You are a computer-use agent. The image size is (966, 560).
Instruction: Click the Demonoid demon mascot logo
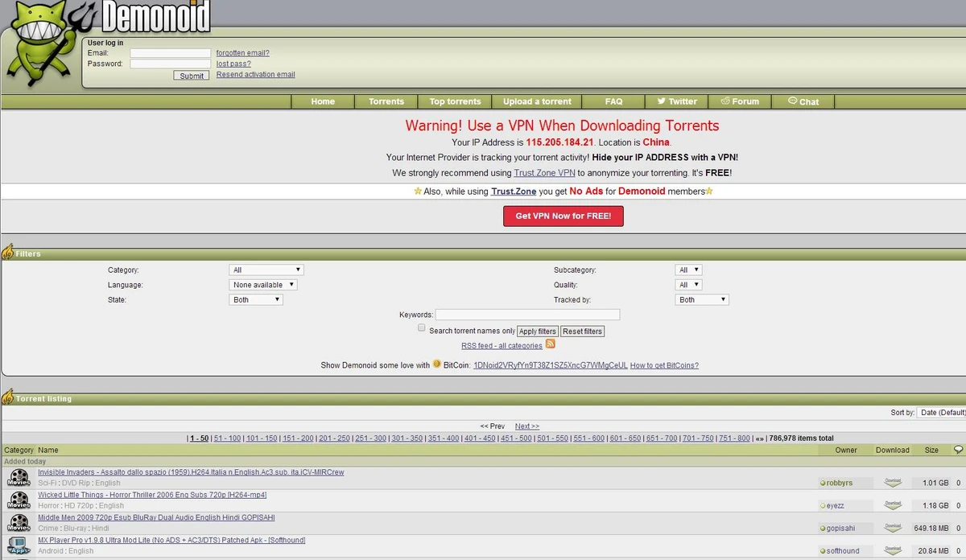coord(42,44)
